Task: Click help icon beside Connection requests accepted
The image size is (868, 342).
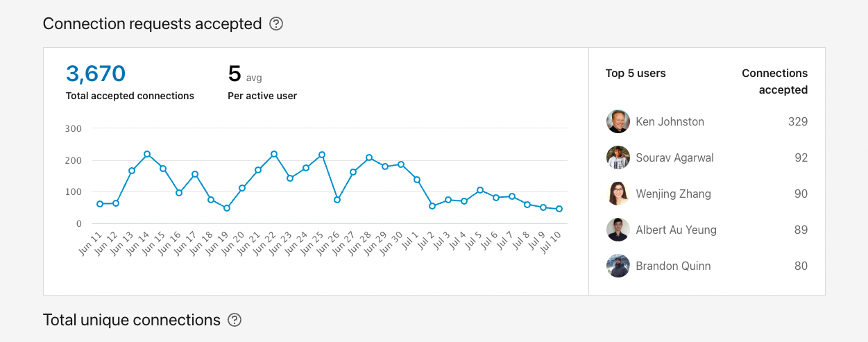Action: coord(276,24)
